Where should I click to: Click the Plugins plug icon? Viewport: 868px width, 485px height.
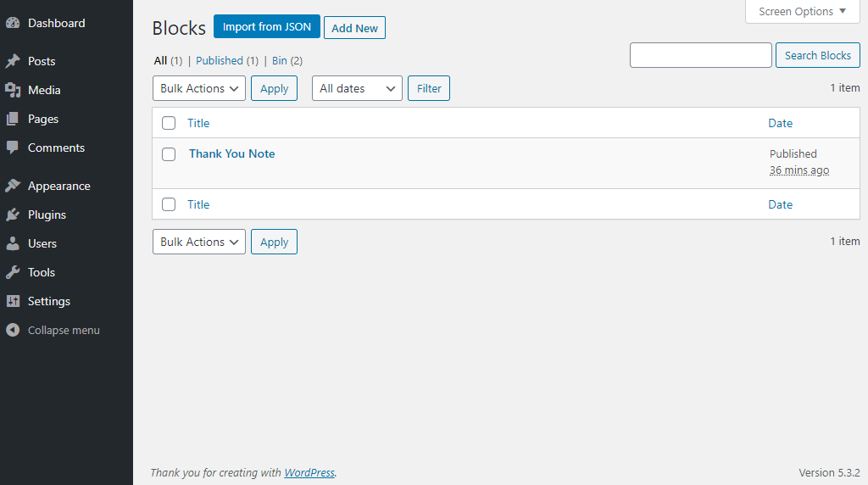[13, 215]
